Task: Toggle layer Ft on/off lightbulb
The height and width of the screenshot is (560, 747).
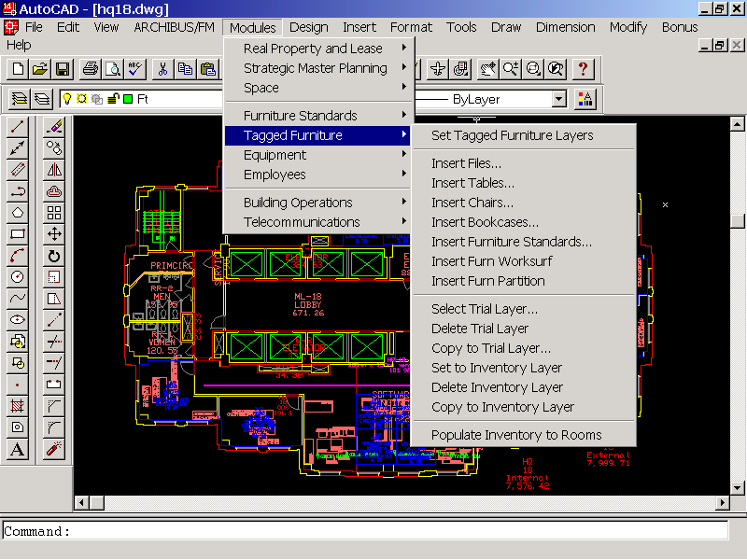Action: (67, 99)
